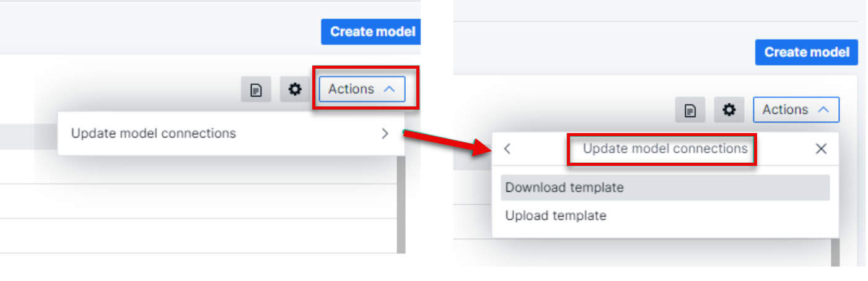The height and width of the screenshot is (281, 868).
Task: Open gear settings in the right screenshot
Action: pyautogui.click(x=729, y=110)
